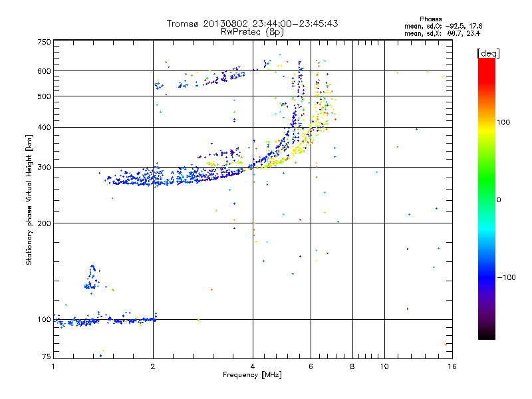Click the x-axis label '2'
Viewport: 532px width, 399px height.
[153, 366]
